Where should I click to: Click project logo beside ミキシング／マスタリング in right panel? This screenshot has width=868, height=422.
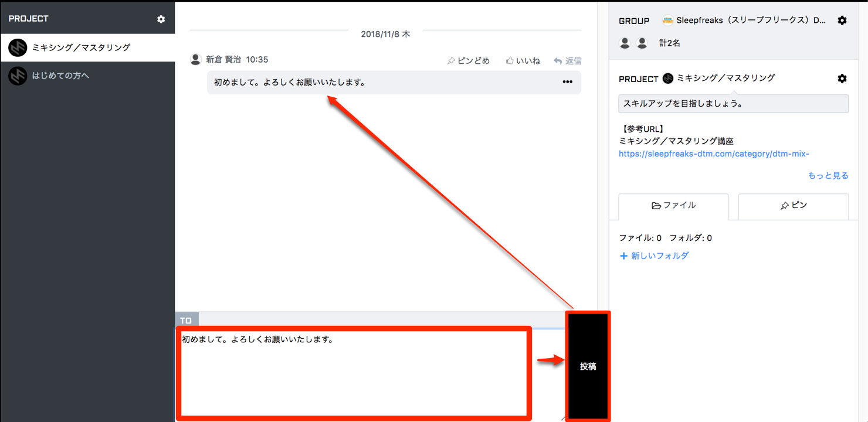[x=667, y=79]
